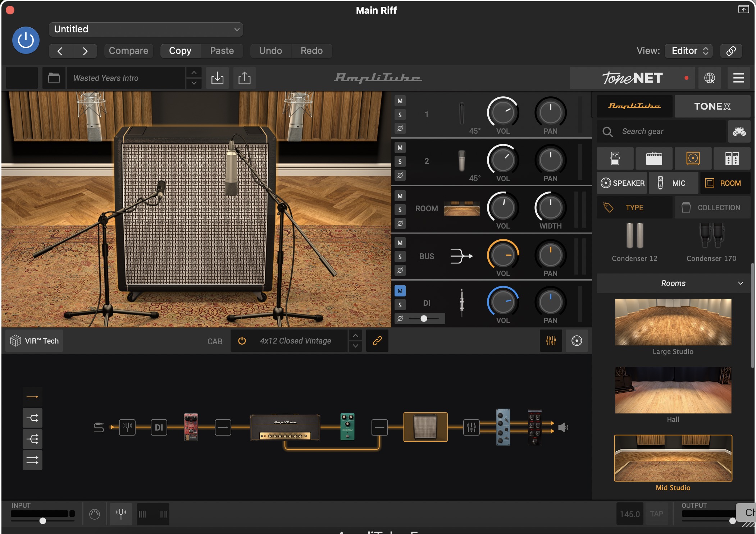Go to next preset arrow
Viewport: 756px width, 534px height.
pos(85,51)
